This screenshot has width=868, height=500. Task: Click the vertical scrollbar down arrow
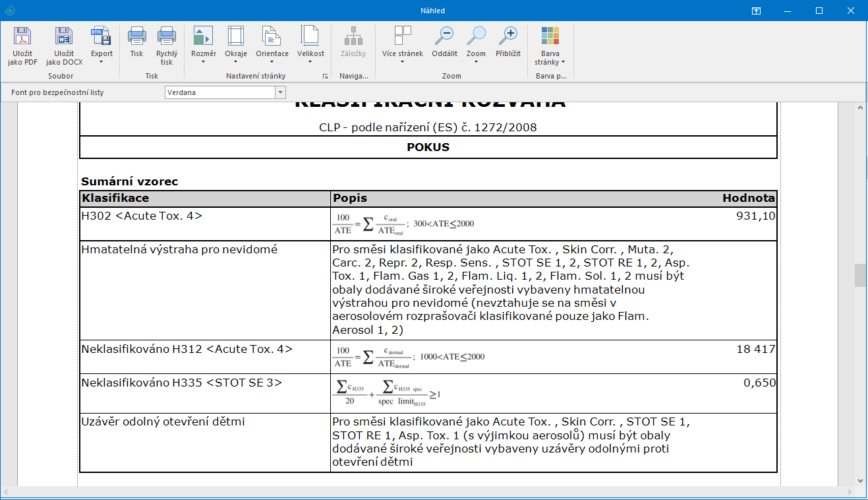point(860,481)
